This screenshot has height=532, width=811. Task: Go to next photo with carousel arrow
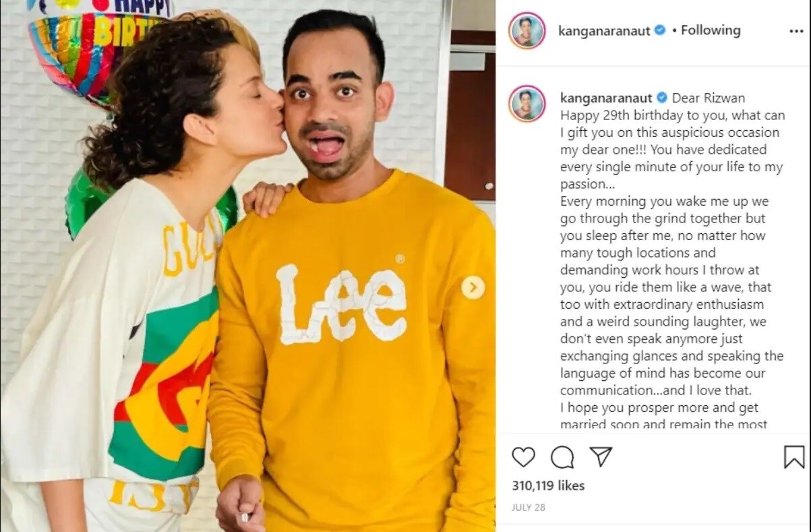pyautogui.click(x=473, y=288)
